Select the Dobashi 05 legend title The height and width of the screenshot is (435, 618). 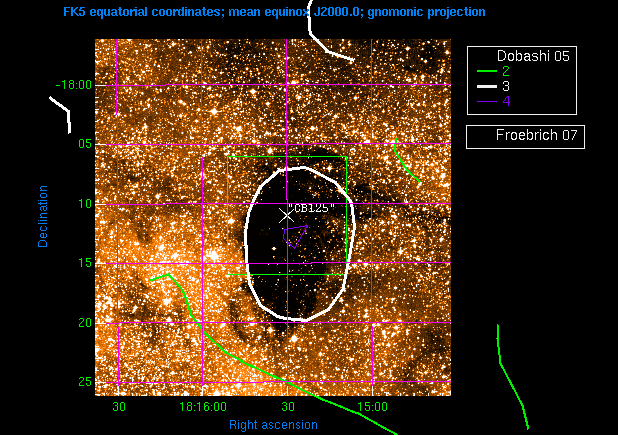click(533, 56)
